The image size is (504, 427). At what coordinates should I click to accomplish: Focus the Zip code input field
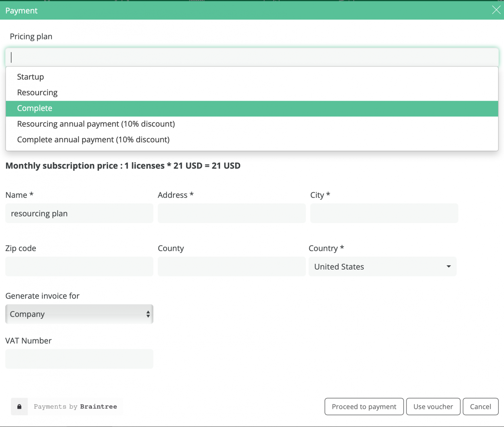tap(79, 267)
